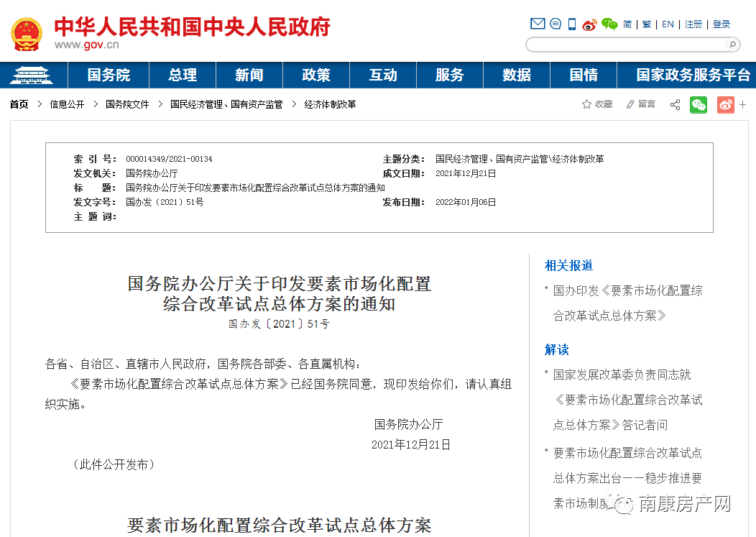This screenshot has width=756, height=537.
Task: Visit the government Weibo via top red icon
Action: click(x=589, y=24)
